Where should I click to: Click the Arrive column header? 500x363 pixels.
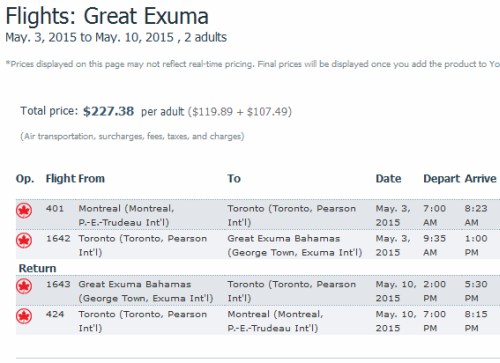tap(481, 178)
